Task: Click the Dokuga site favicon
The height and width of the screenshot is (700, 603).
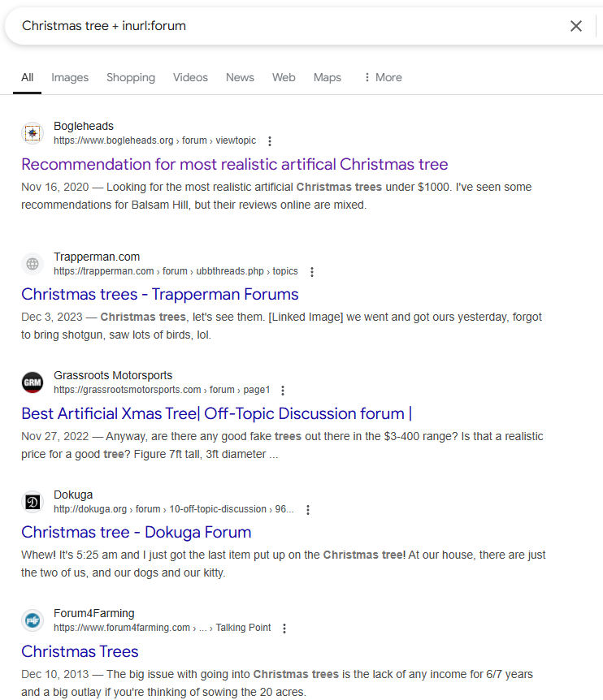Action: click(x=33, y=502)
